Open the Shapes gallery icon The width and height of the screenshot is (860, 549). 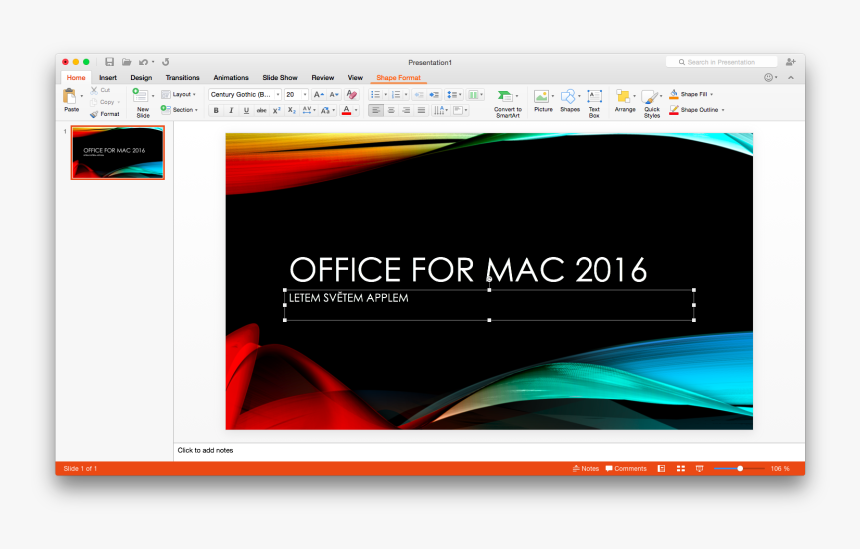pyautogui.click(x=568, y=97)
